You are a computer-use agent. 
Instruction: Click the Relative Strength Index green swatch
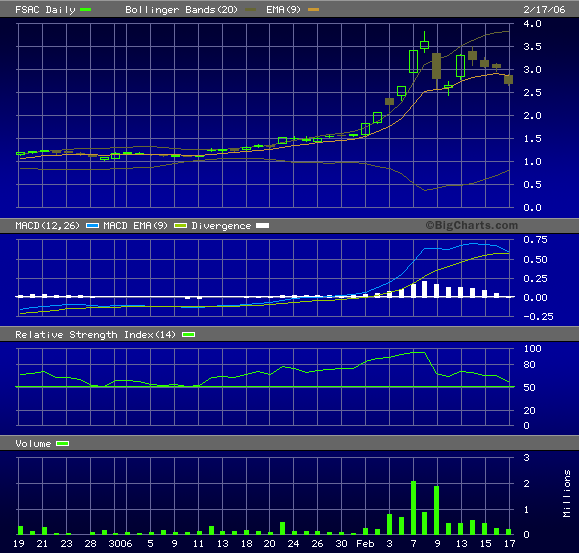tap(188, 334)
